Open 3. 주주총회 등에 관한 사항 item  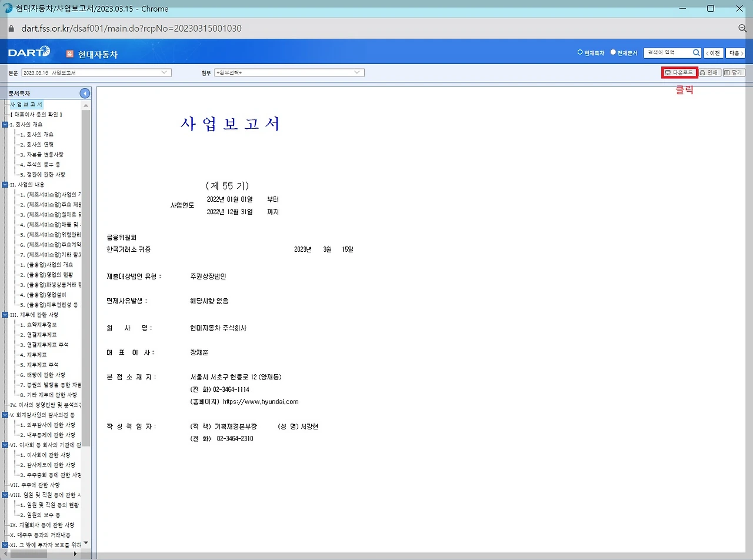[x=51, y=475]
